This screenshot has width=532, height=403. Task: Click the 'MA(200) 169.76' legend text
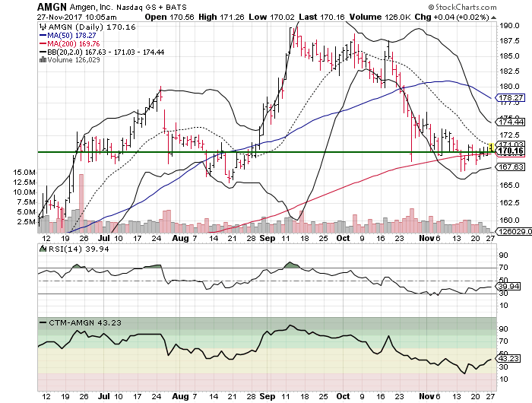click(73, 44)
